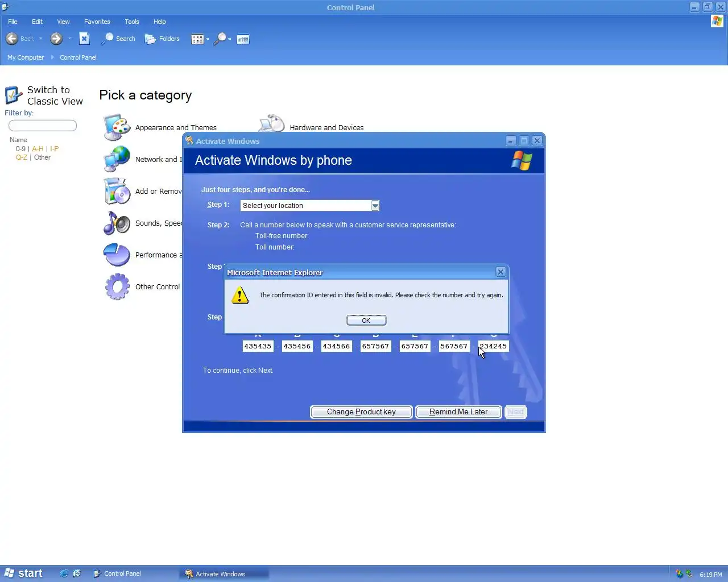Open the View menu
The width and height of the screenshot is (728, 582).
click(x=63, y=22)
